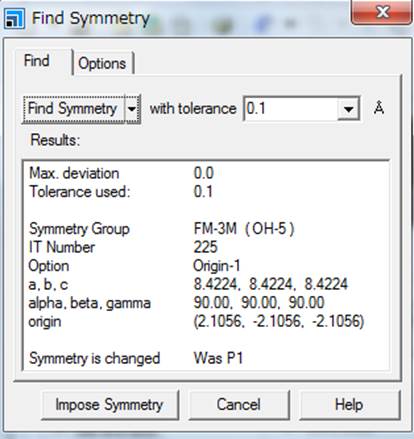Click the Find Symmetry dialog app icon

[x=14, y=18]
